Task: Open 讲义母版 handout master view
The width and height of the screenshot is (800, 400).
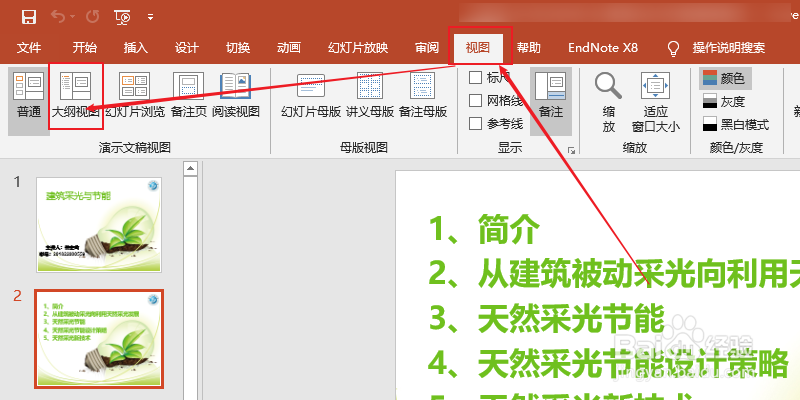Action: (370, 97)
